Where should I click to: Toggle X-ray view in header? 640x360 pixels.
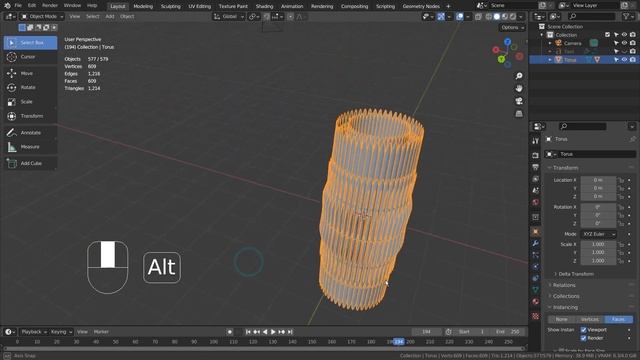tap(478, 17)
